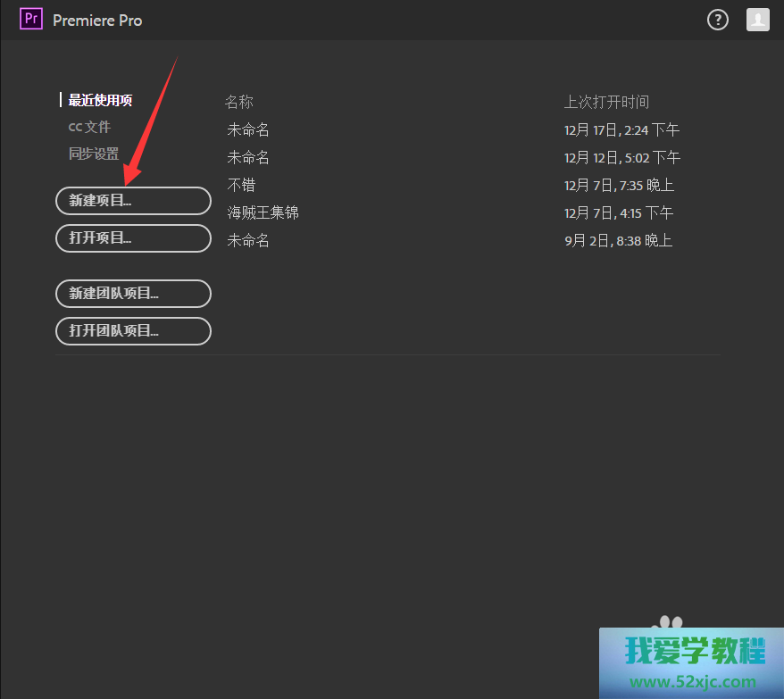
Task: Click the user account avatar icon
Action: [757, 19]
